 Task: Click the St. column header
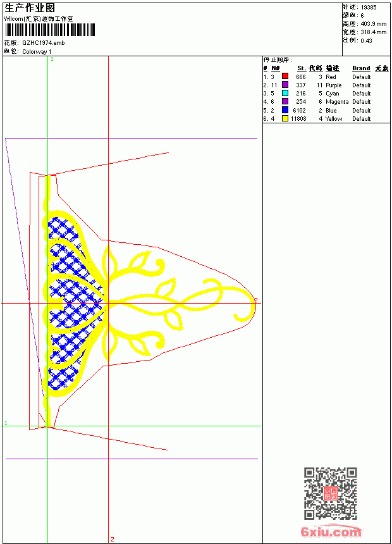click(302, 68)
